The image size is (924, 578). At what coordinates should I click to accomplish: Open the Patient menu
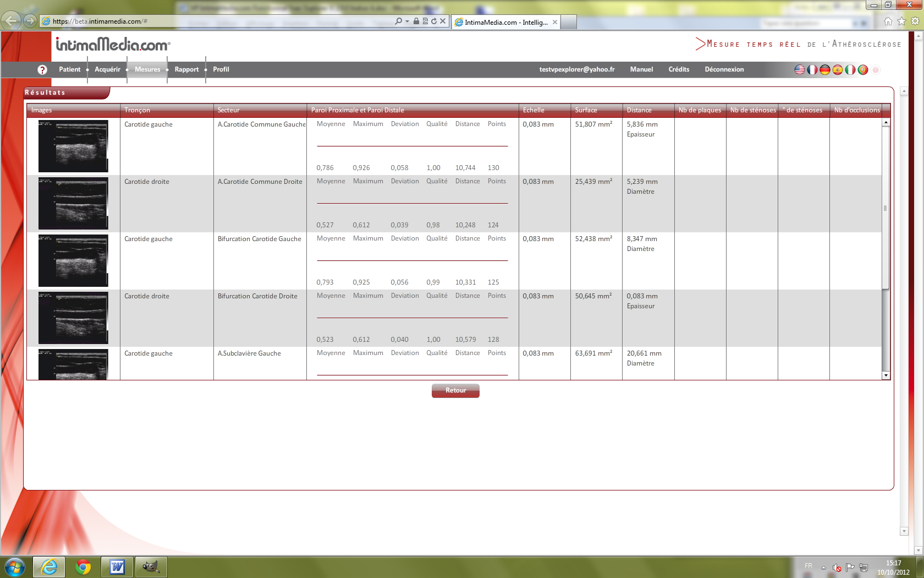(69, 69)
